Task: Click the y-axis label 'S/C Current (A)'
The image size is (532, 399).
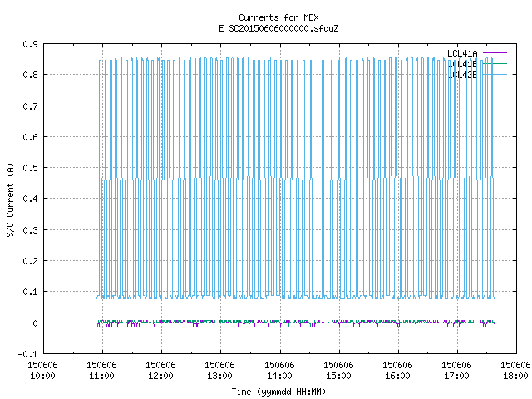Action: pyautogui.click(x=11, y=199)
